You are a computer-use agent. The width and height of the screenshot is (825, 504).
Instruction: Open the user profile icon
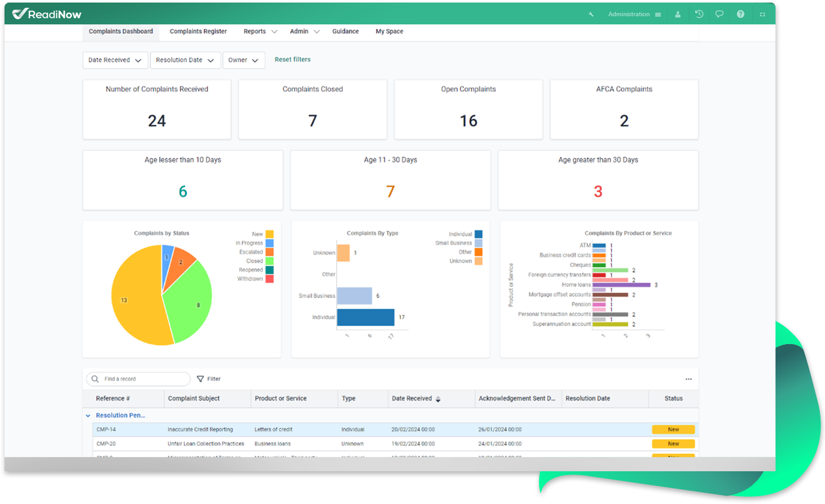pos(677,14)
